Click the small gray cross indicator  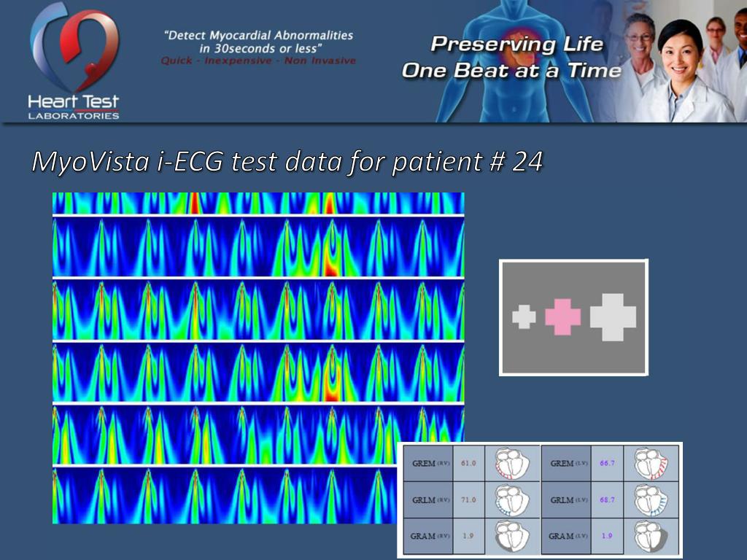524,317
